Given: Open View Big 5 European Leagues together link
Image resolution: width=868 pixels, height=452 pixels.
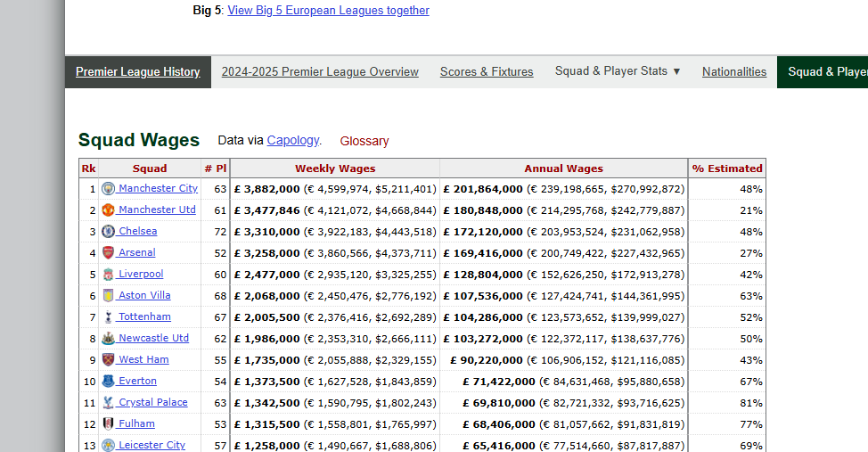Looking at the screenshot, I should tap(328, 11).
